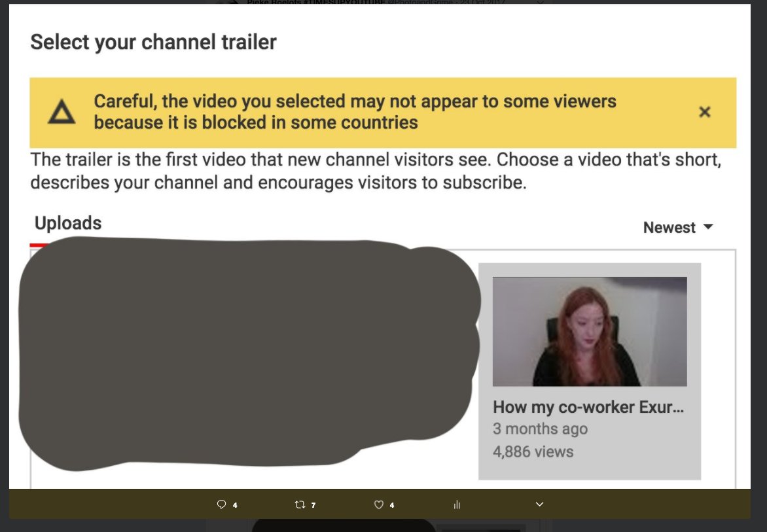The height and width of the screenshot is (532, 767).
Task: Click the trailer description paragraph
Action: point(376,171)
